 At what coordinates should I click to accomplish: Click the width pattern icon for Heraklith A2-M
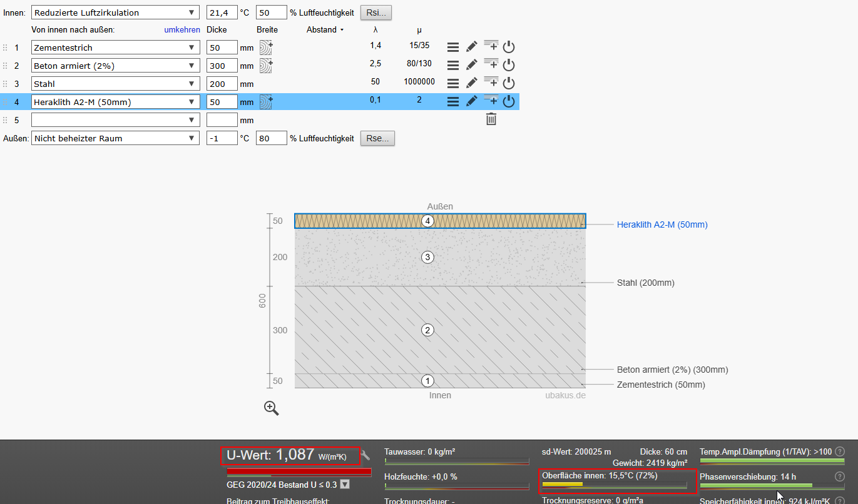coord(266,101)
